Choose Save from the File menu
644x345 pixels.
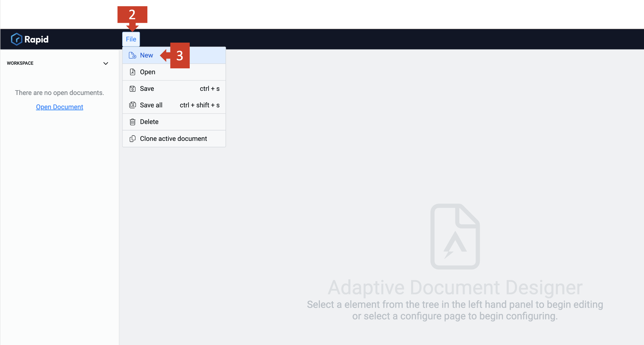click(147, 88)
